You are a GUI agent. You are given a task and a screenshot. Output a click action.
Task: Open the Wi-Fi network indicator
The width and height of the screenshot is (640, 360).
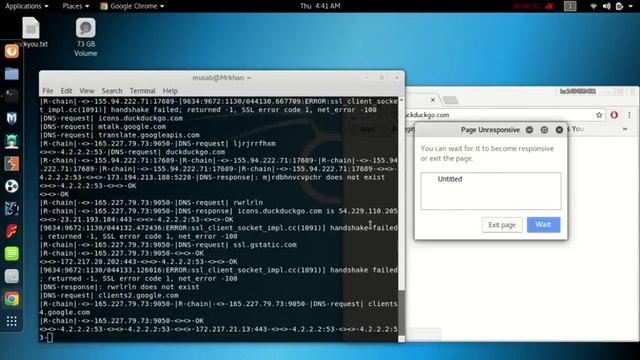(593, 6)
